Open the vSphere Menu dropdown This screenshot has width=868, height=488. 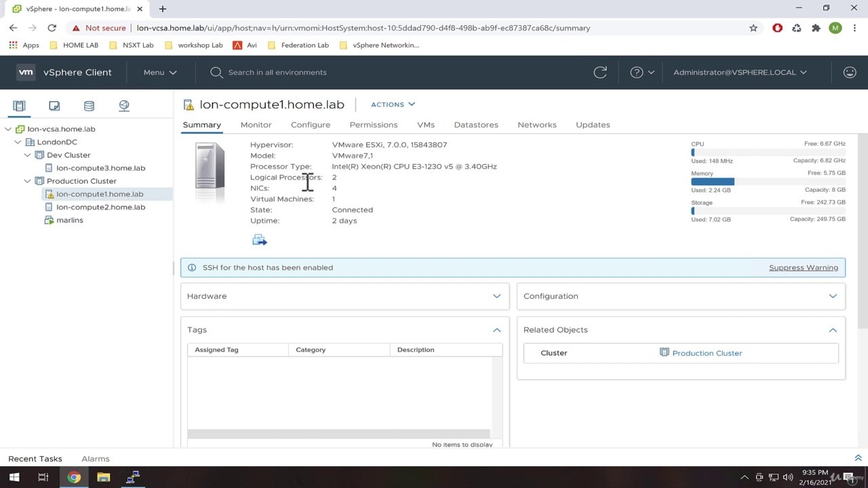[160, 73]
